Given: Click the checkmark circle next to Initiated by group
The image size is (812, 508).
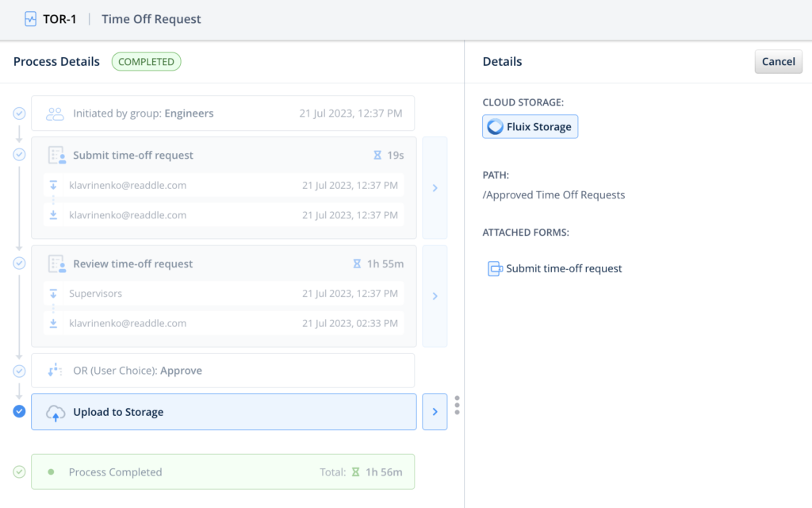Looking at the screenshot, I should click(x=19, y=114).
